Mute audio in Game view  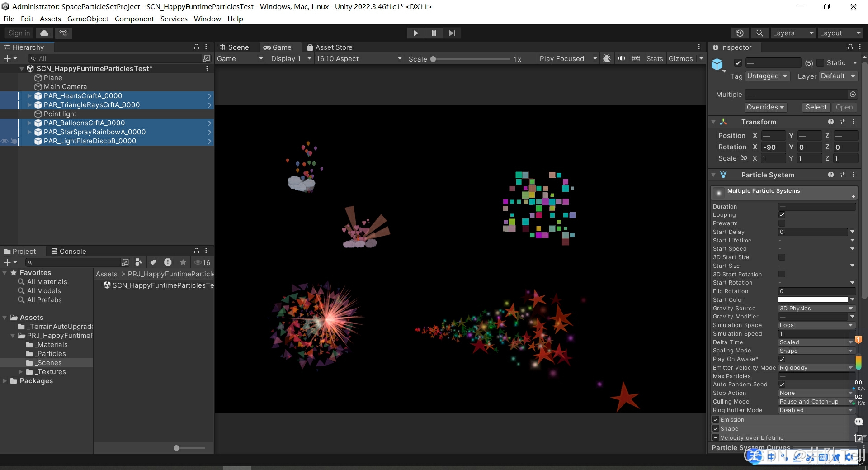point(622,59)
